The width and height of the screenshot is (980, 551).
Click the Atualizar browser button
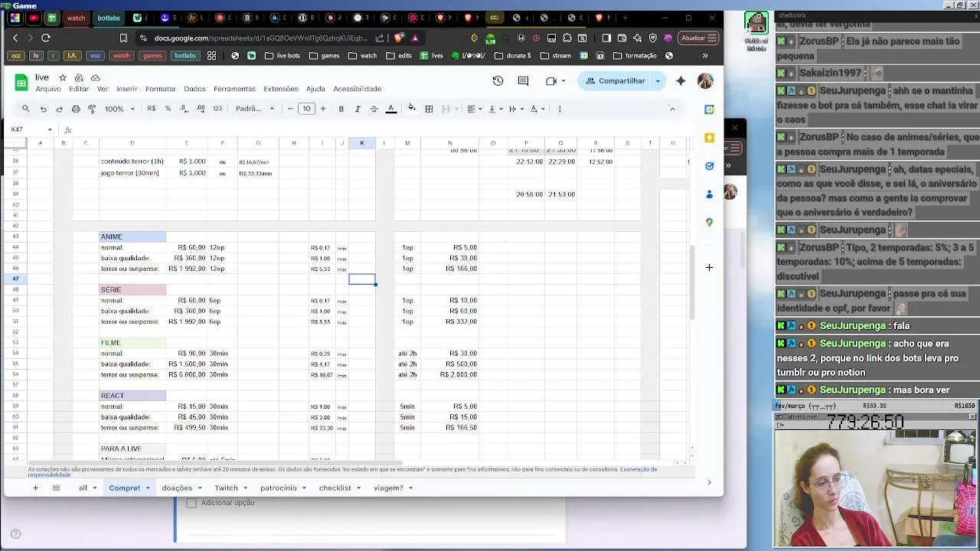coord(698,37)
